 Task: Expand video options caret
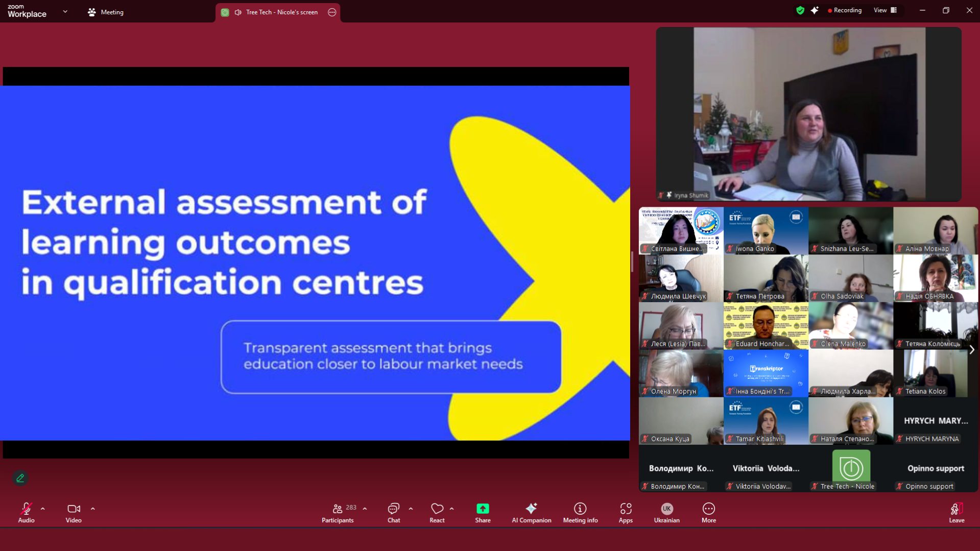pos(93,509)
